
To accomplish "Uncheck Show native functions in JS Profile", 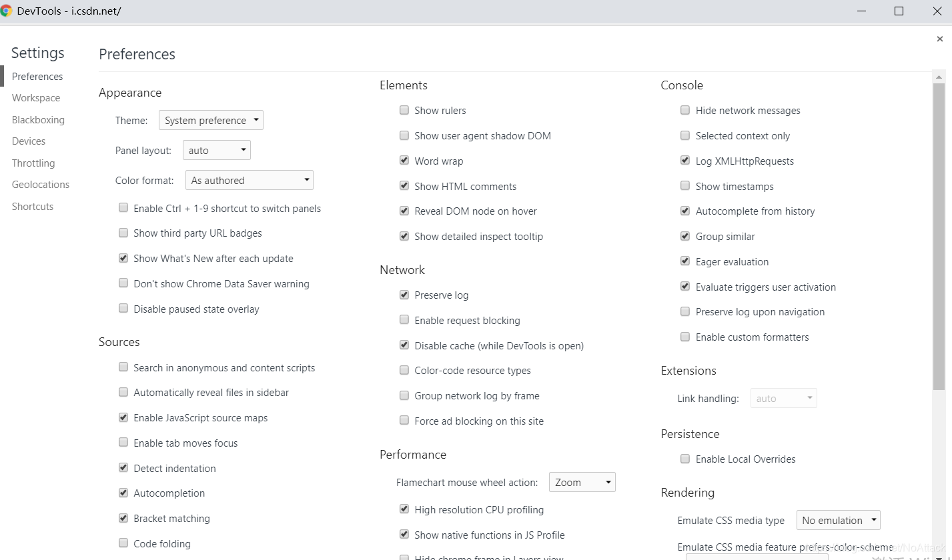I will (404, 535).
